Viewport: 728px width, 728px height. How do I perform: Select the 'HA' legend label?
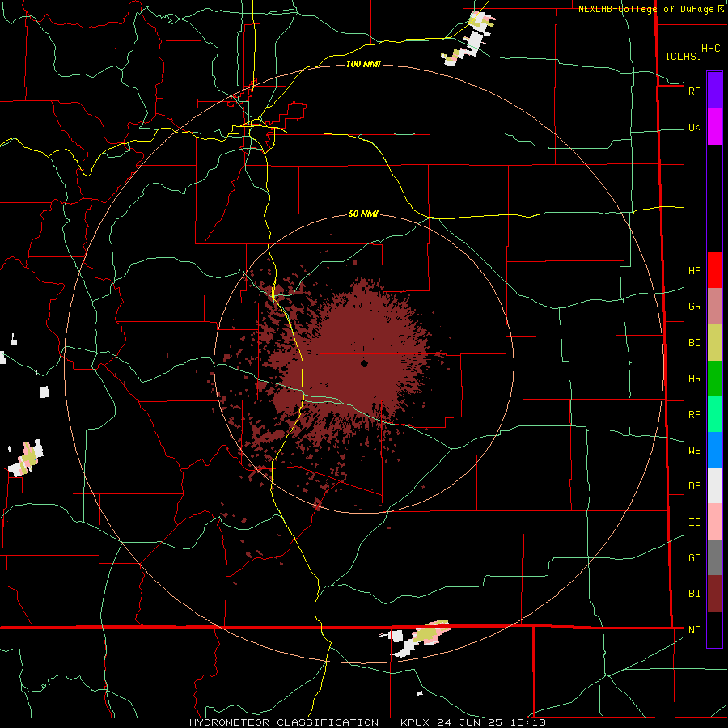694,271
